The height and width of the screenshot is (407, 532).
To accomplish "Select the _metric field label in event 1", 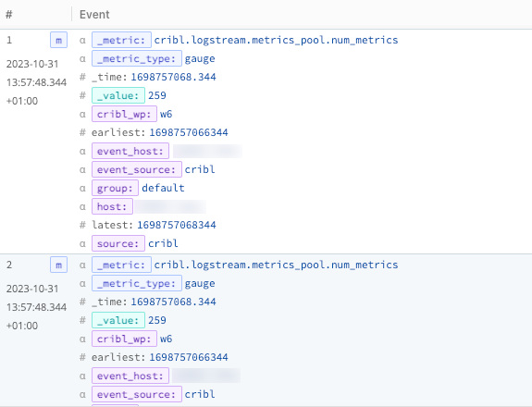I will click(x=121, y=40).
